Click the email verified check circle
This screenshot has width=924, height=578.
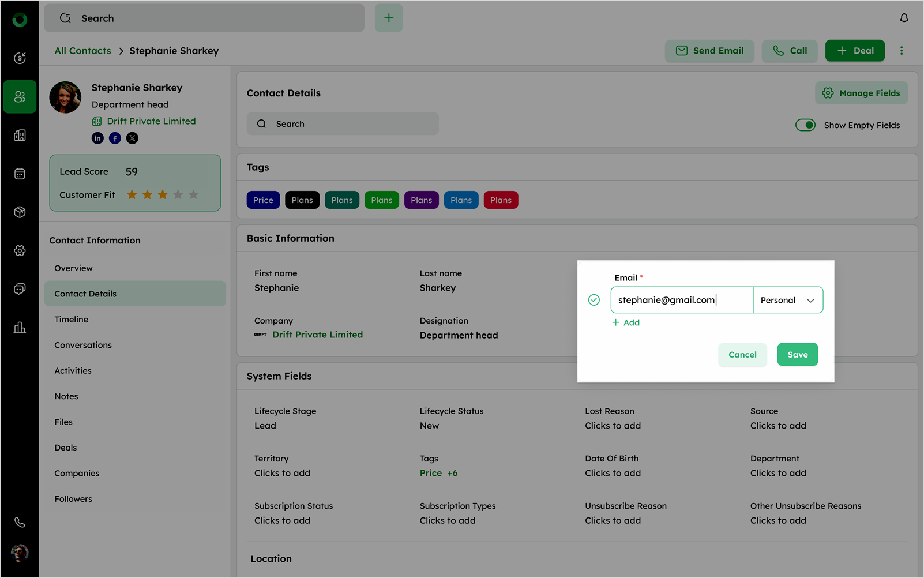[x=594, y=300]
